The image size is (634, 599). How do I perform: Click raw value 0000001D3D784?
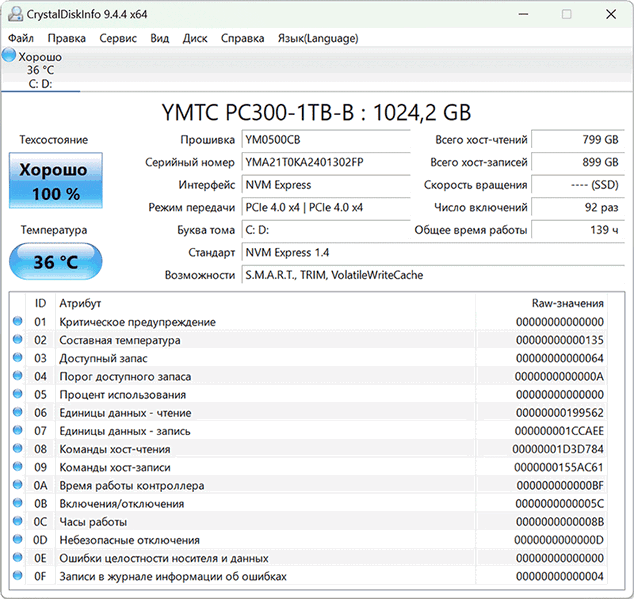pos(558,449)
